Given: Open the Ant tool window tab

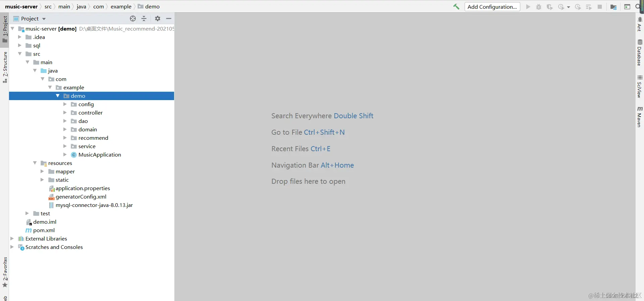Looking at the screenshot, I should (640, 24).
